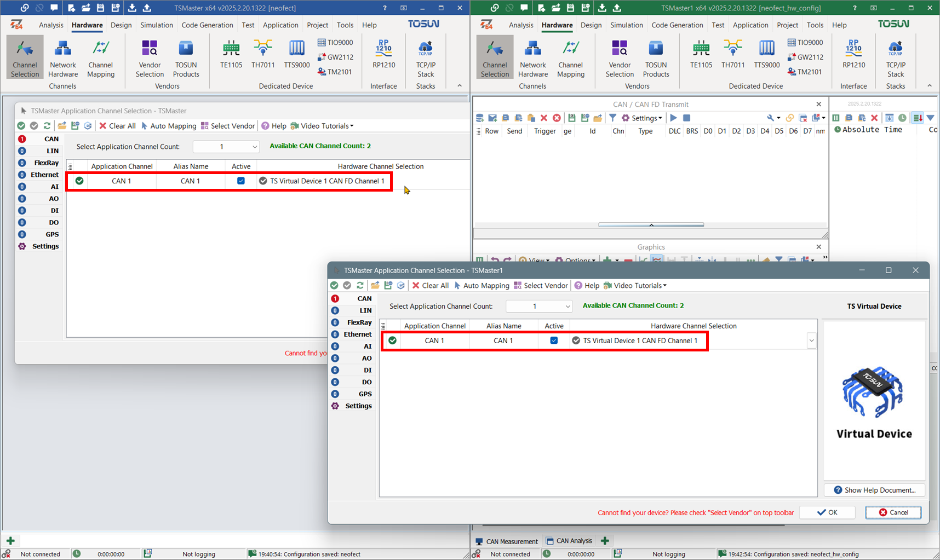Image resolution: width=940 pixels, height=560 pixels.
Task: Open Settings dropdown in CAN Transmit toolbar
Action: tap(641, 118)
